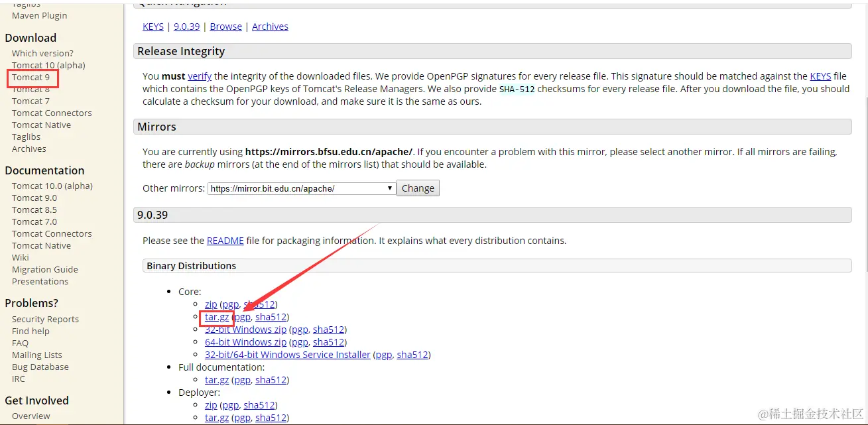Open pgp signature for Full documentation tar.gz
This screenshot has height=425, width=868.
click(x=242, y=380)
